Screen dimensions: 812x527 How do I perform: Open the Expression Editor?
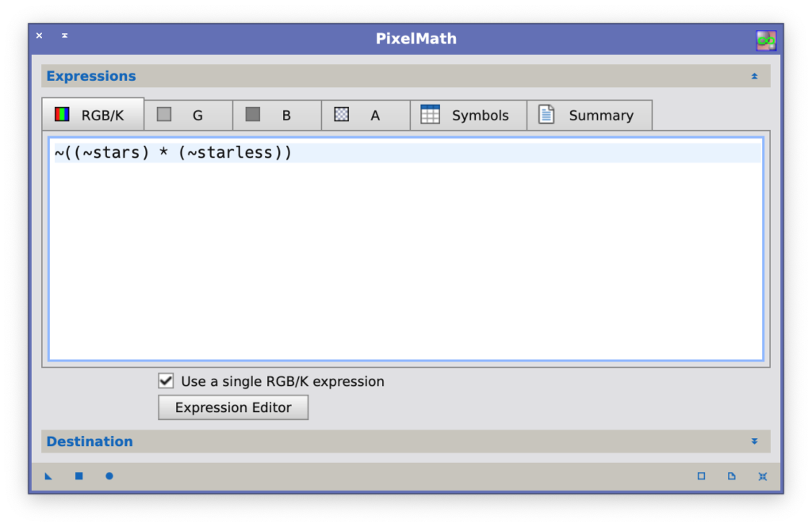click(x=233, y=407)
